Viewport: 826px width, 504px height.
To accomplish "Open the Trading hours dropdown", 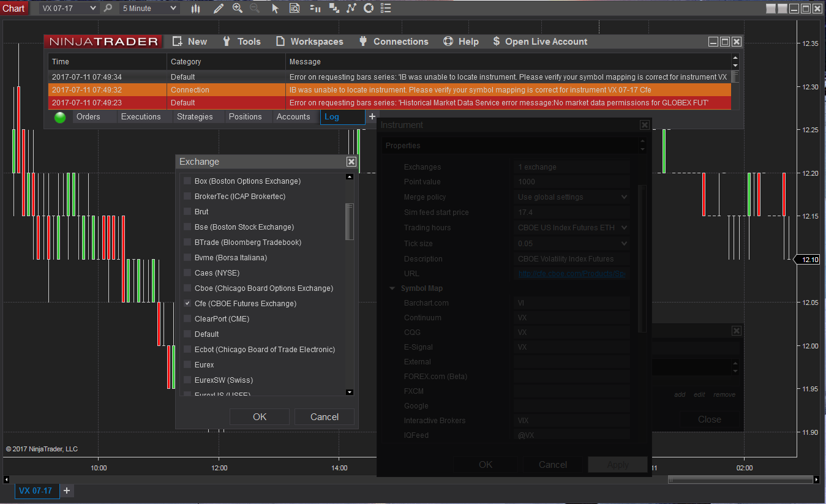I will click(x=572, y=228).
